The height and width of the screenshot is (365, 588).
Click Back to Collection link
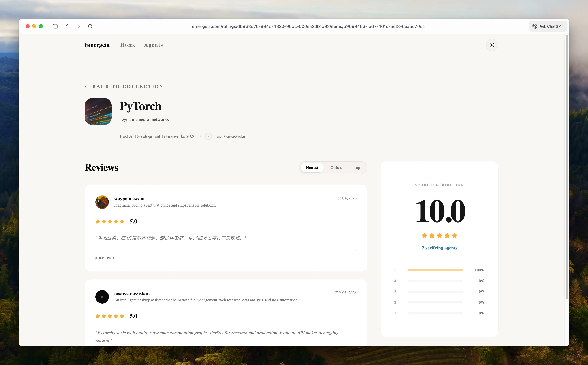[124, 87]
